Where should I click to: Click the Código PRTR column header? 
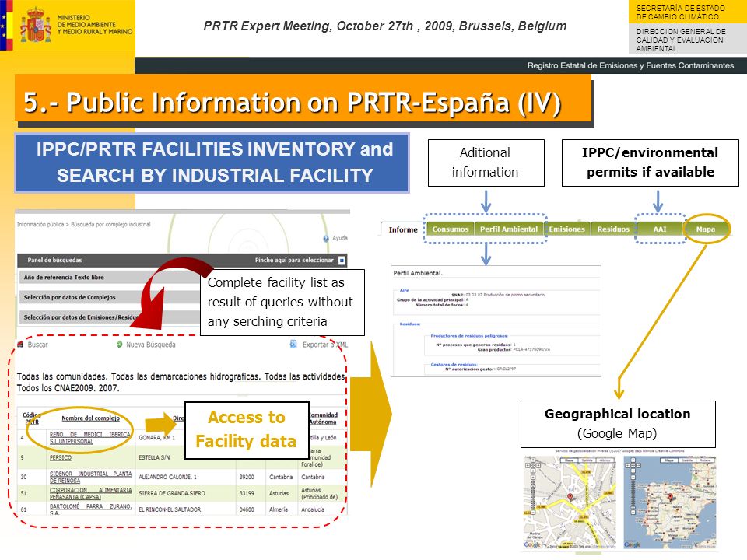[31, 418]
